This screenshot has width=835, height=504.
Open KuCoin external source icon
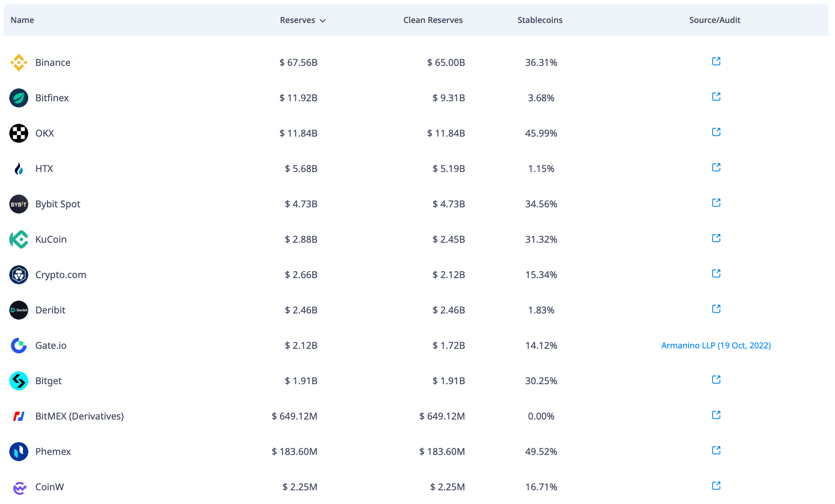(x=716, y=238)
